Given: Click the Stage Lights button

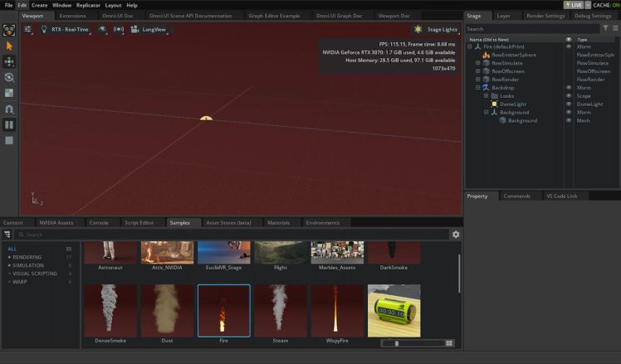Looking at the screenshot, I should pos(436,29).
